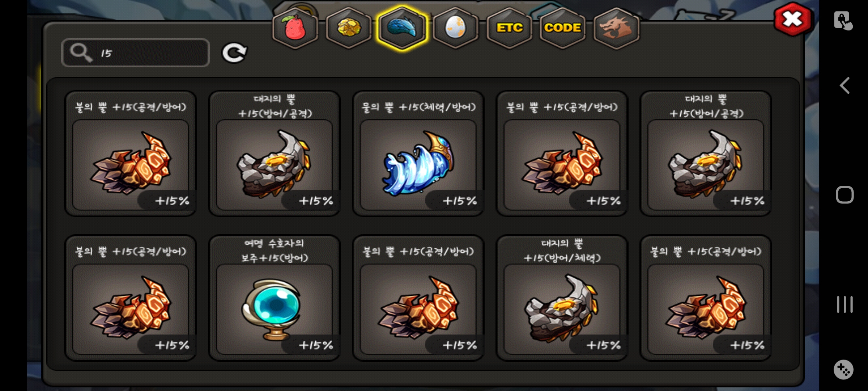
Task: Tap the Android home button
Action: (844, 195)
